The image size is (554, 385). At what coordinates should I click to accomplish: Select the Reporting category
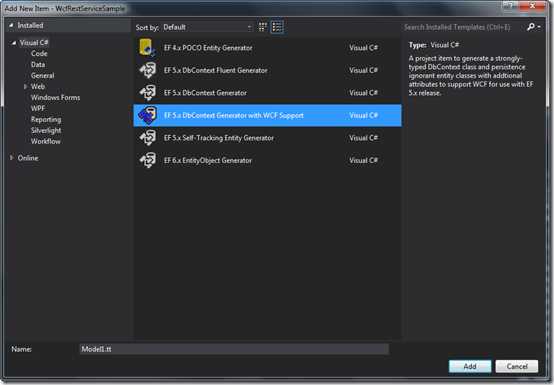(46, 119)
